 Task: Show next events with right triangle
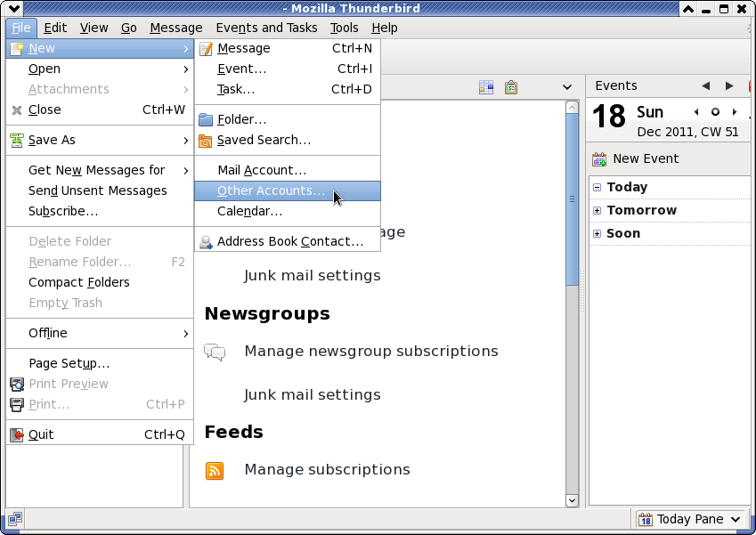[x=729, y=85]
